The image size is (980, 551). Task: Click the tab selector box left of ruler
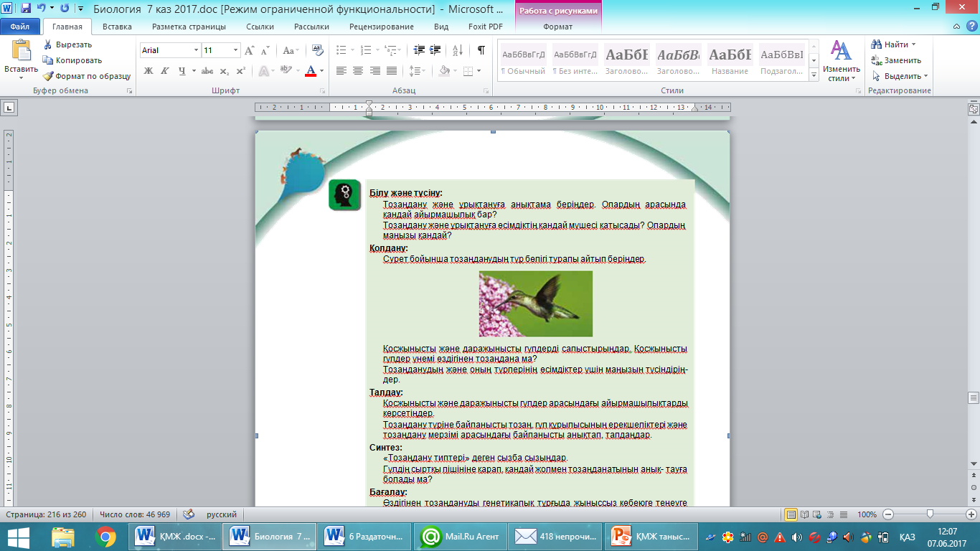pos(9,108)
